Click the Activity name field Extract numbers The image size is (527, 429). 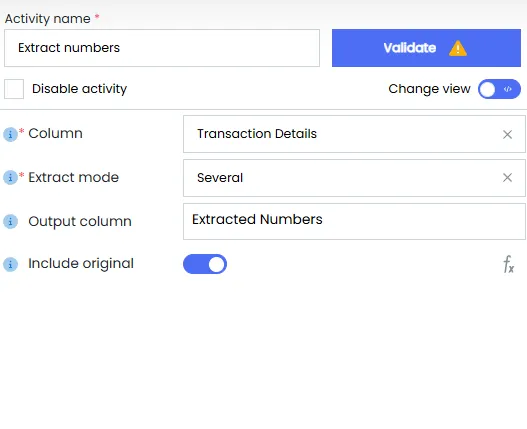tap(162, 48)
